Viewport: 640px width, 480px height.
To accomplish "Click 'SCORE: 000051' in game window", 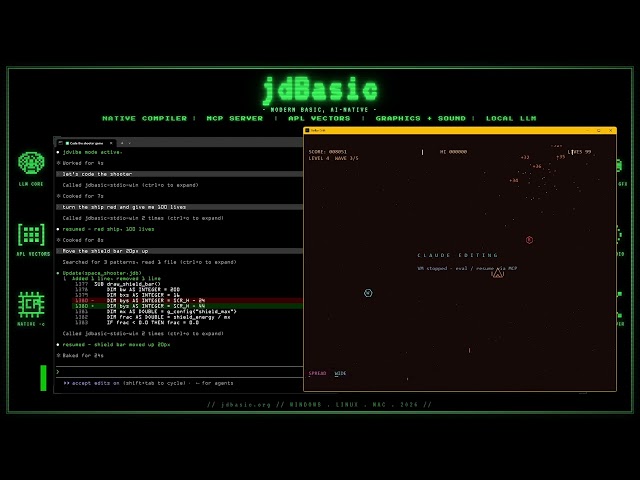I will (328, 152).
